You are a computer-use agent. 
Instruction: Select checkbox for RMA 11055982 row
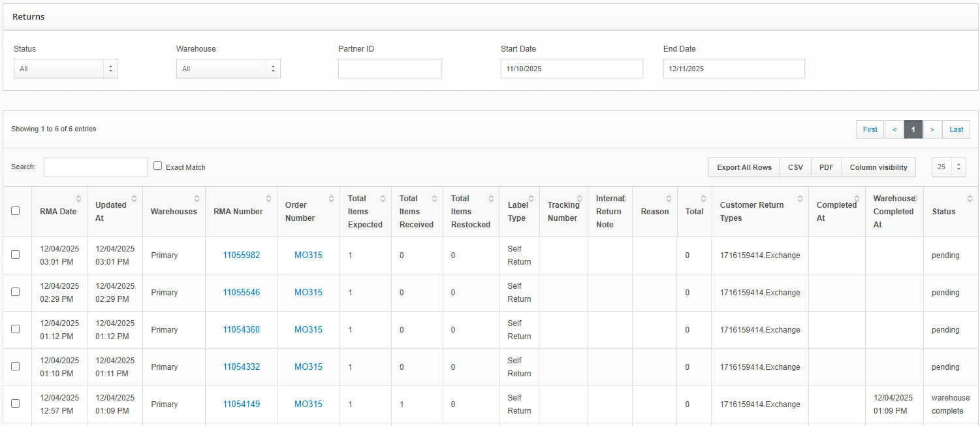pyautogui.click(x=16, y=255)
